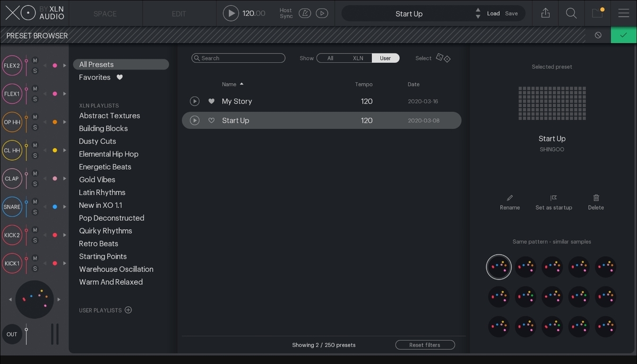637x364 pixels.
Task: Click Reset filters
Action: coord(425,345)
